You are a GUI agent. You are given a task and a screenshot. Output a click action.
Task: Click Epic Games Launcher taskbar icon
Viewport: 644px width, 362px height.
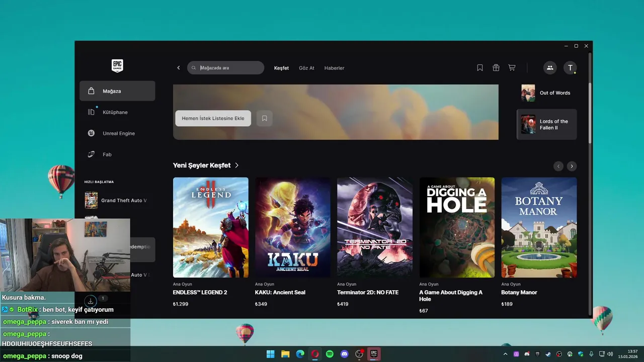[x=374, y=354]
